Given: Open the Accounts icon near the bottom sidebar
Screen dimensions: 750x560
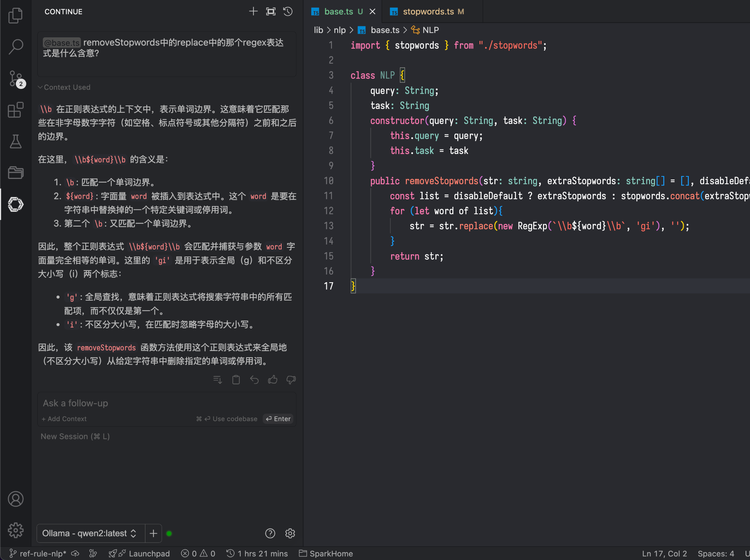Looking at the screenshot, I should 15,499.
